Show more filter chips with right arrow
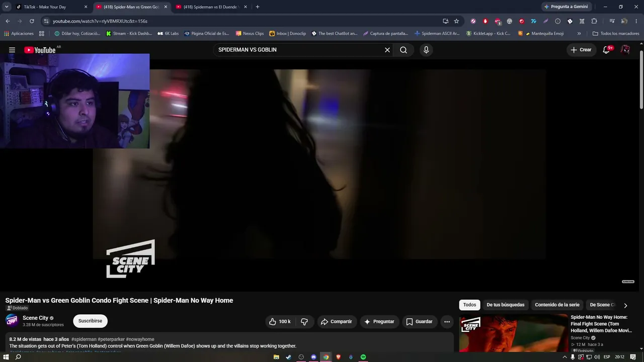The image size is (644, 362). click(625, 305)
